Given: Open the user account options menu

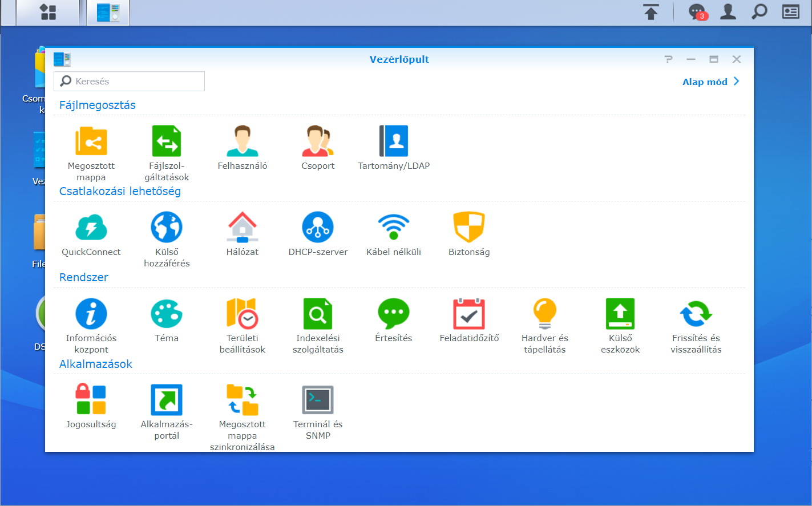Looking at the screenshot, I should (728, 12).
